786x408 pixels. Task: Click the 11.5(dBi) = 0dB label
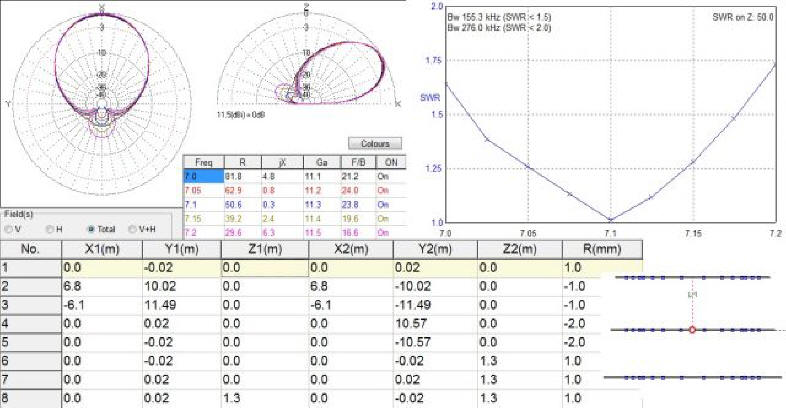point(241,115)
